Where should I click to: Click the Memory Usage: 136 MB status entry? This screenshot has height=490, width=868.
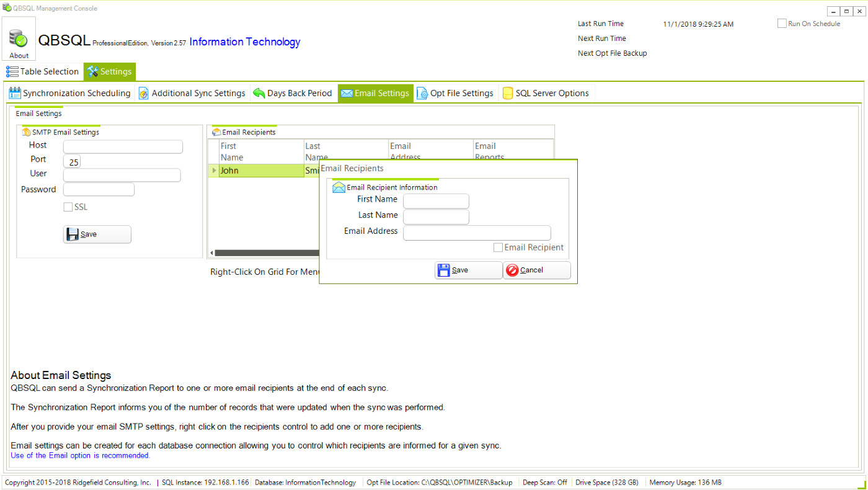(x=684, y=483)
